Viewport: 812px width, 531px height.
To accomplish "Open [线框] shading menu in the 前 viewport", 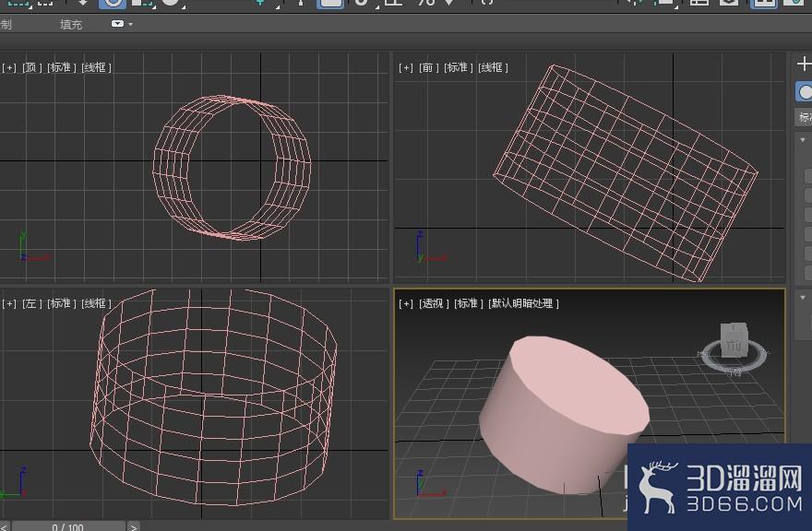I will pyautogui.click(x=493, y=67).
